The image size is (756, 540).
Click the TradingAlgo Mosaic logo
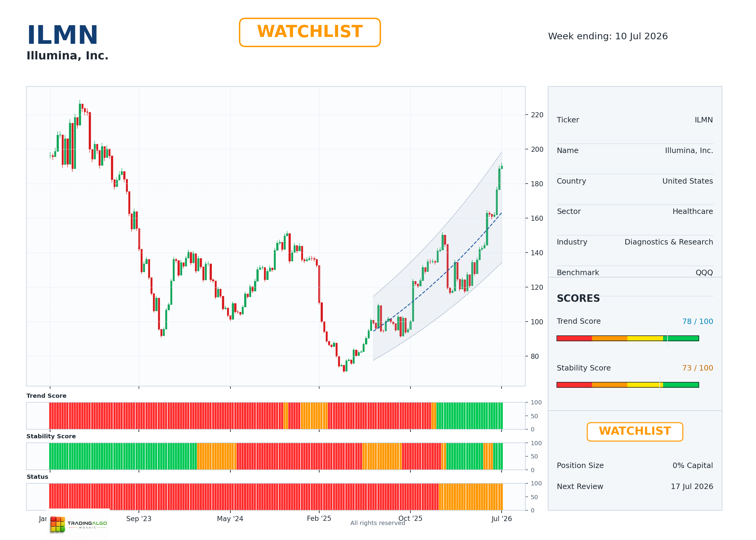(79, 524)
